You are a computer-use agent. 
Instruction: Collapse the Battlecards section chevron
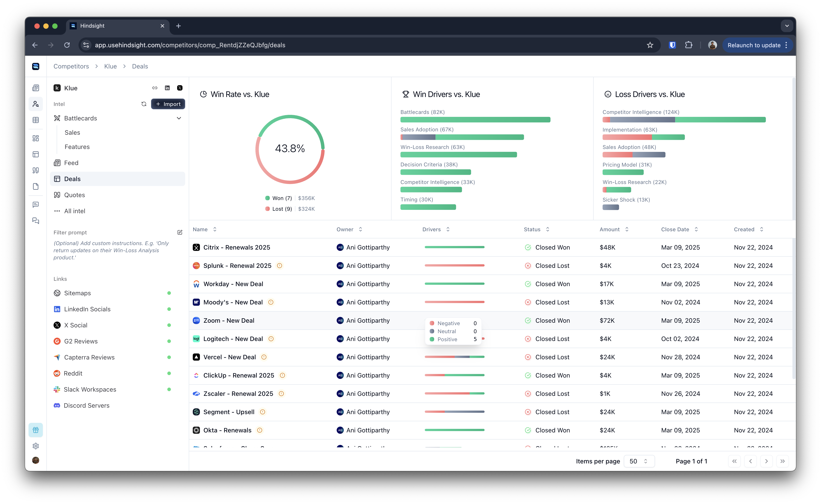(179, 118)
